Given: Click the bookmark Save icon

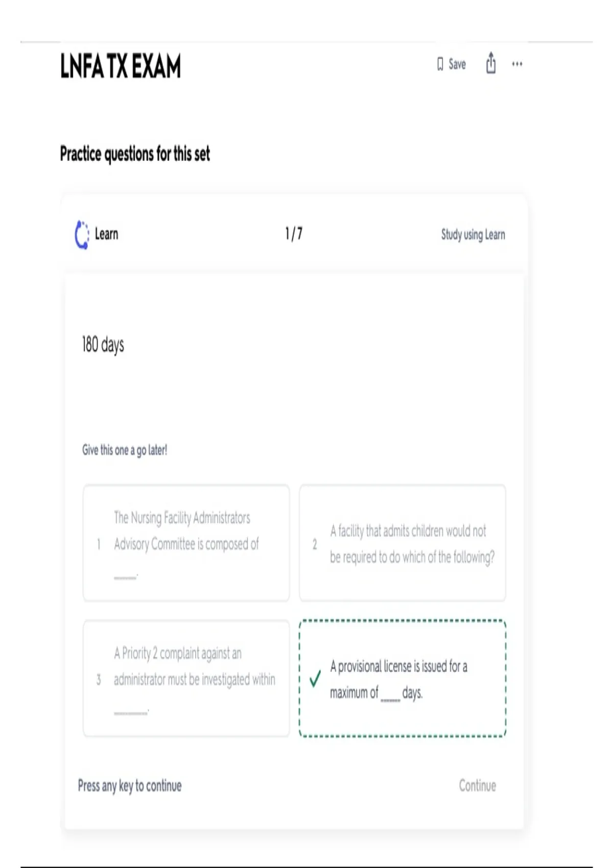Looking at the screenshot, I should point(440,64).
